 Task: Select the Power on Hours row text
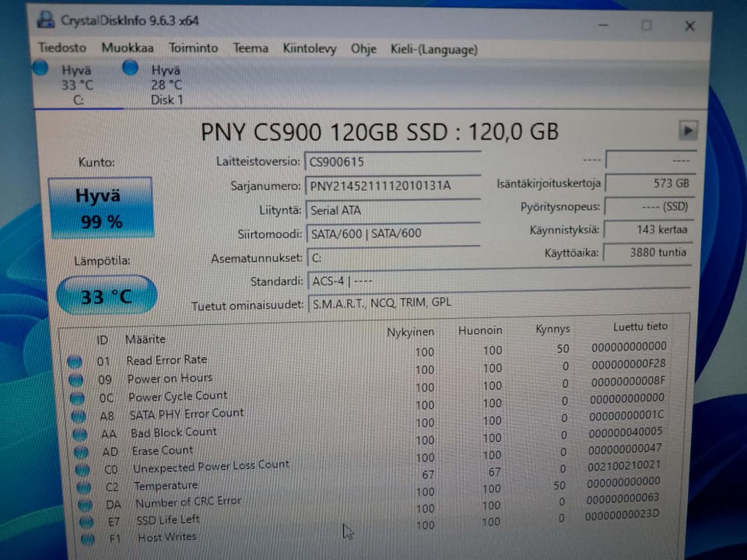point(170,378)
